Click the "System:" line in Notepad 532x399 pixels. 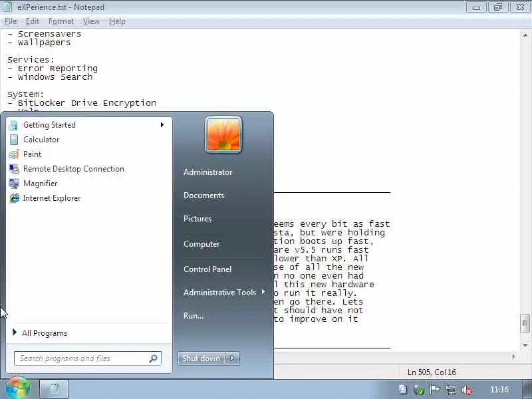tap(25, 94)
